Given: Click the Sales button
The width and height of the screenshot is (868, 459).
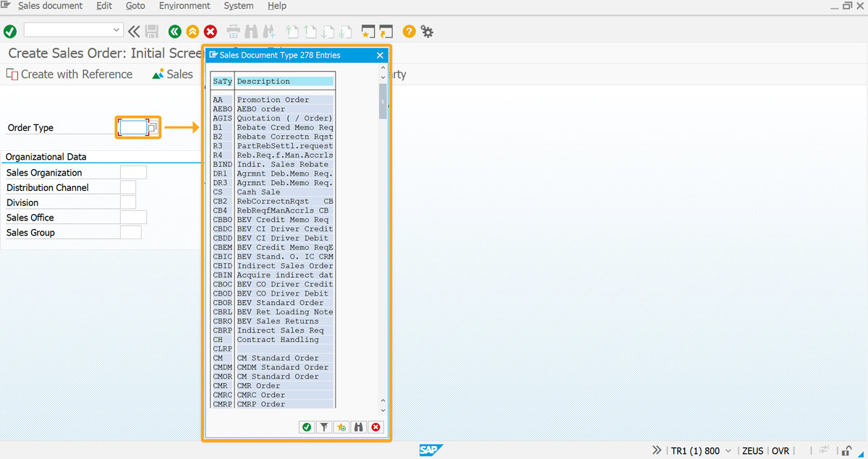Looking at the screenshot, I should [x=173, y=74].
